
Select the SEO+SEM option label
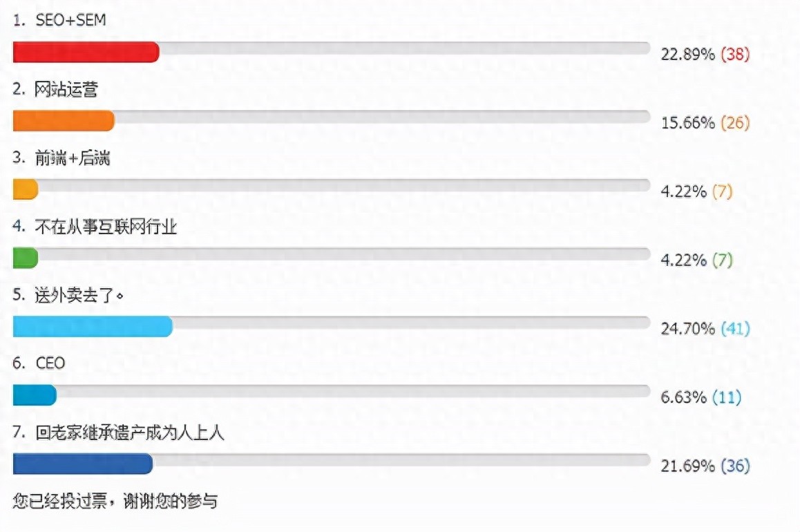click(70, 21)
